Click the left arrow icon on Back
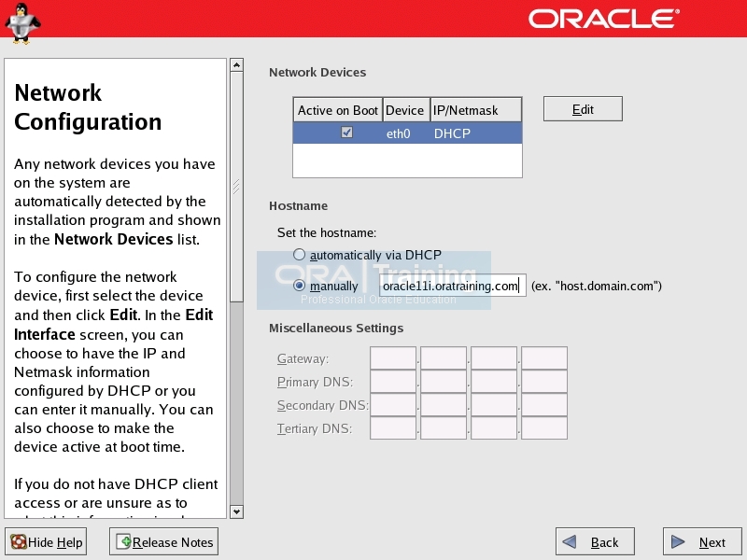Image resolution: width=747 pixels, height=560 pixels. (x=570, y=541)
